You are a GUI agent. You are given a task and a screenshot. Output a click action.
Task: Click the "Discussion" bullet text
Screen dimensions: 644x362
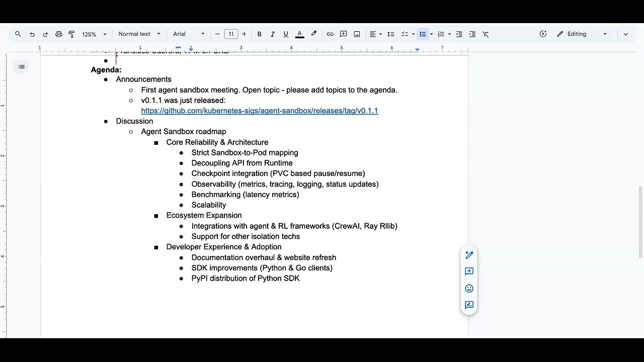[x=134, y=121]
